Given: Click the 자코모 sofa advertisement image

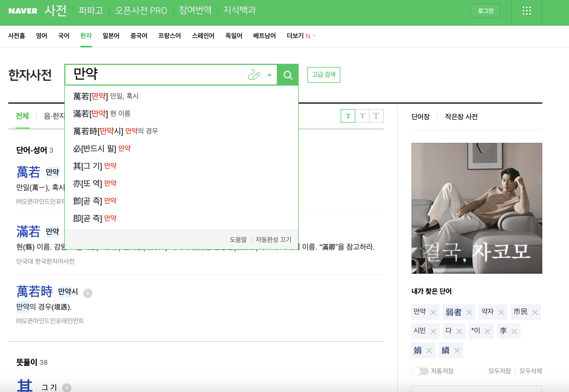Looking at the screenshot, I should click(x=477, y=208).
